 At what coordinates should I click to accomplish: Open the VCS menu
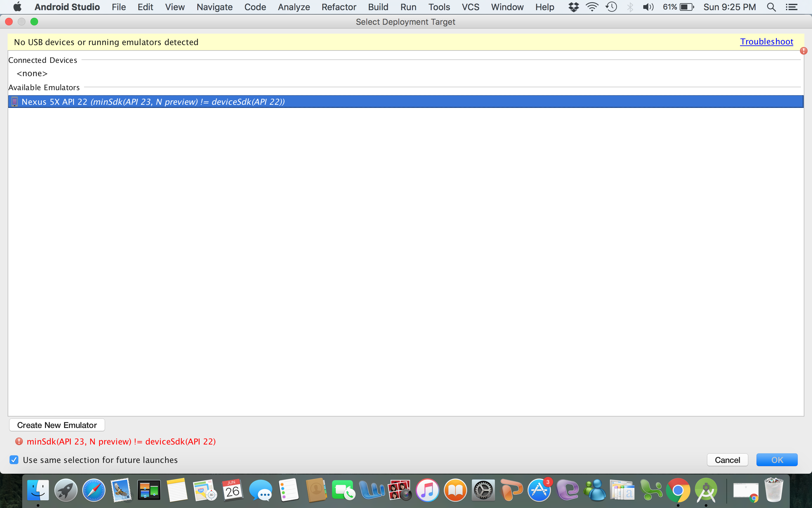(x=470, y=7)
